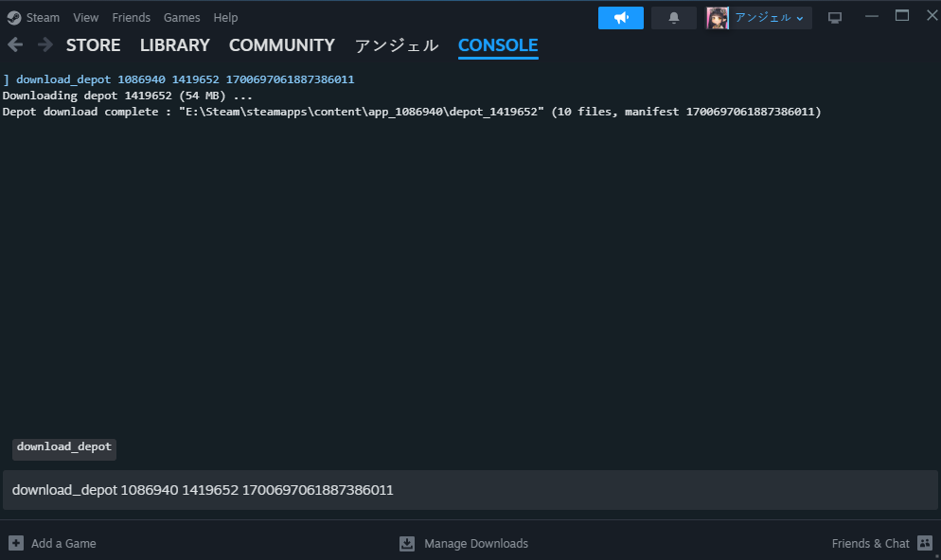
Task: Minimize the Steam window
Action: point(872,17)
